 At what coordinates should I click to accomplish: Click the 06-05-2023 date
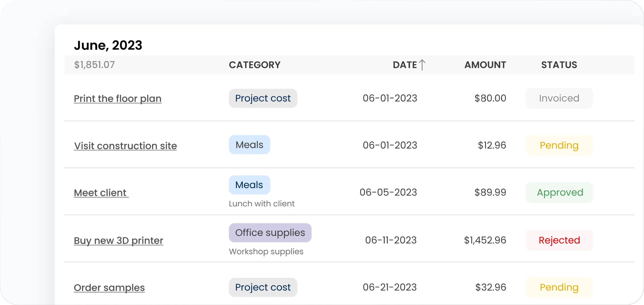point(388,192)
